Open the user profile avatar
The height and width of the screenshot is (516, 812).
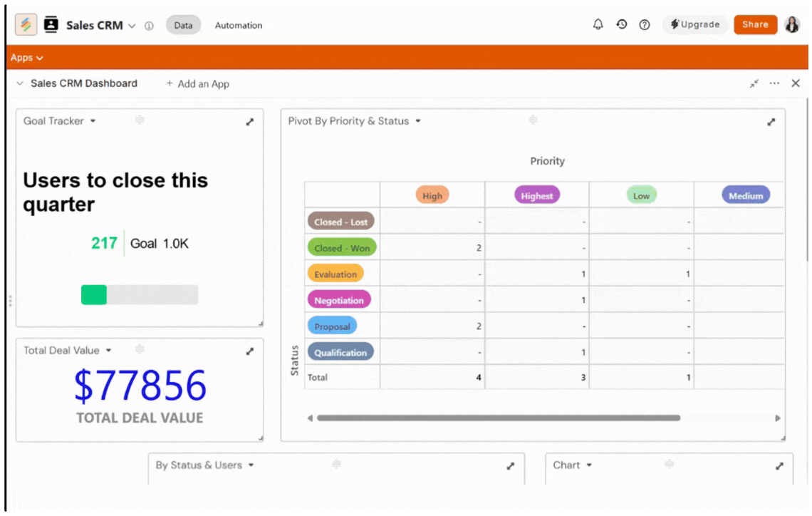point(792,25)
